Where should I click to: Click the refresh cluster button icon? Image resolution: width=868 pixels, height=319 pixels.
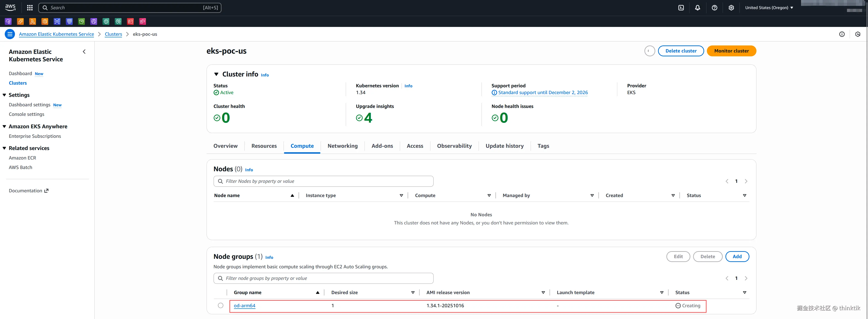649,51
